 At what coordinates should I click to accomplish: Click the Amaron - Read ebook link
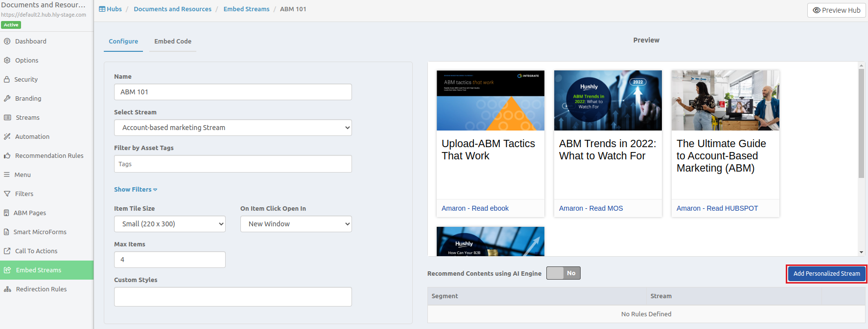tap(475, 208)
